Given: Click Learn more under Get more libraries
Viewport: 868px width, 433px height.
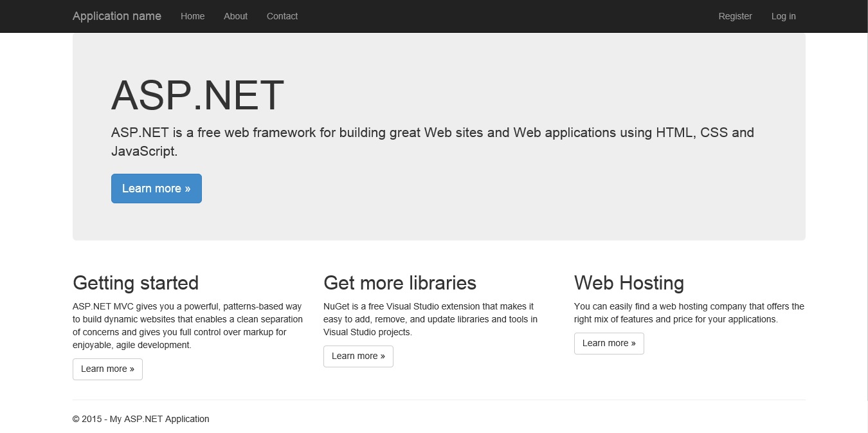Looking at the screenshot, I should coord(358,356).
